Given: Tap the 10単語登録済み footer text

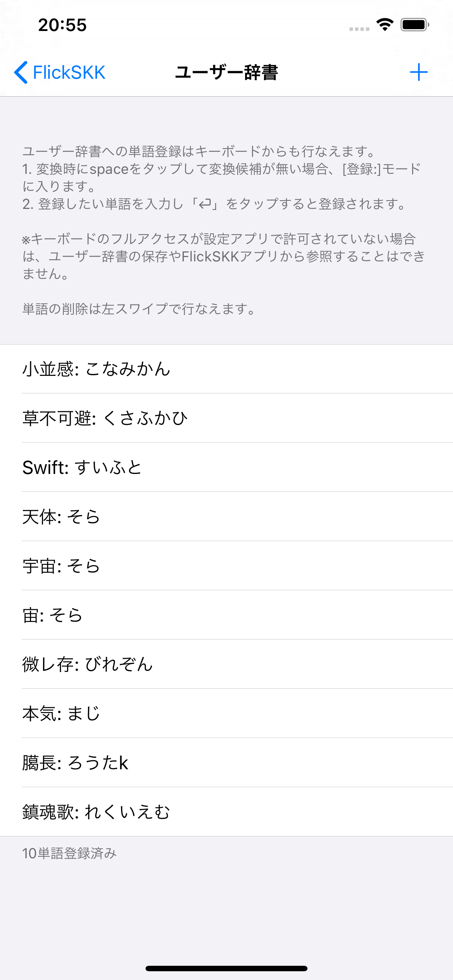Looking at the screenshot, I should [x=69, y=853].
